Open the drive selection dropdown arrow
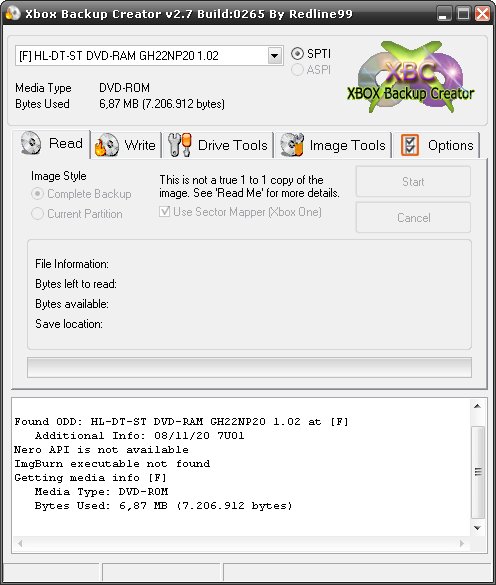The image size is (496, 585). point(275,56)
